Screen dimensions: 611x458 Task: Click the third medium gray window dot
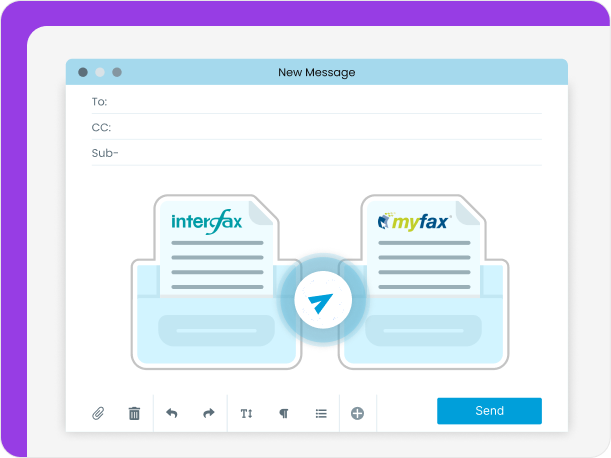pyautogui.click(x=117, y=72)
